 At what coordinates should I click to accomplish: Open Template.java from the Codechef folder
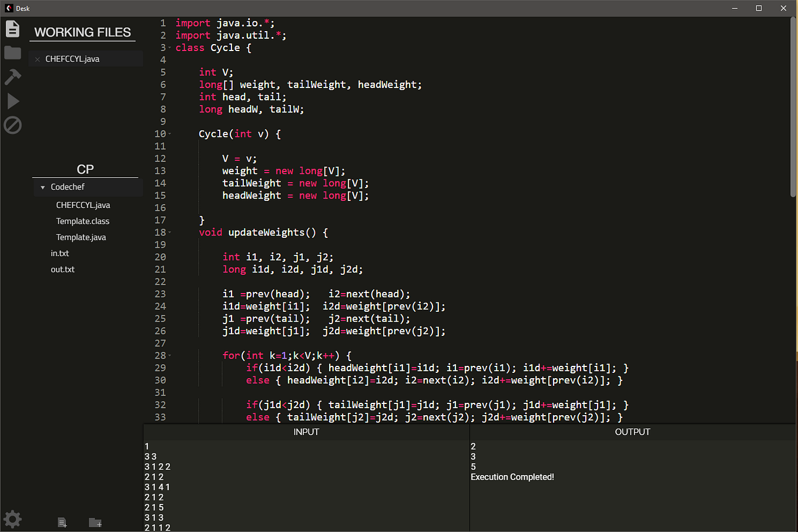(x=82, y=237)
